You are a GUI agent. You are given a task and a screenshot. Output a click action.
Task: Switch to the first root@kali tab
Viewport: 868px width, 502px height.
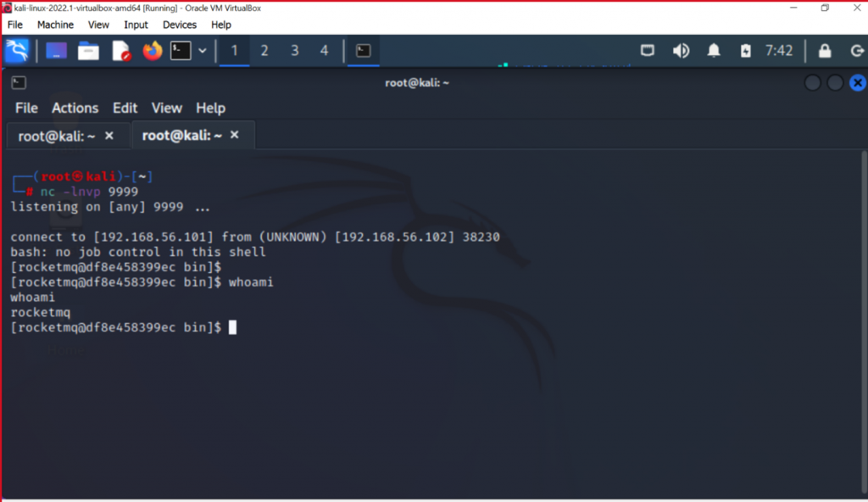[57, 136]
